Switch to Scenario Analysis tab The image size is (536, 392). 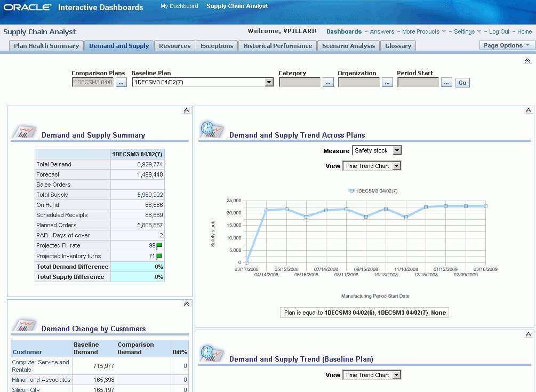pos(348,46)
